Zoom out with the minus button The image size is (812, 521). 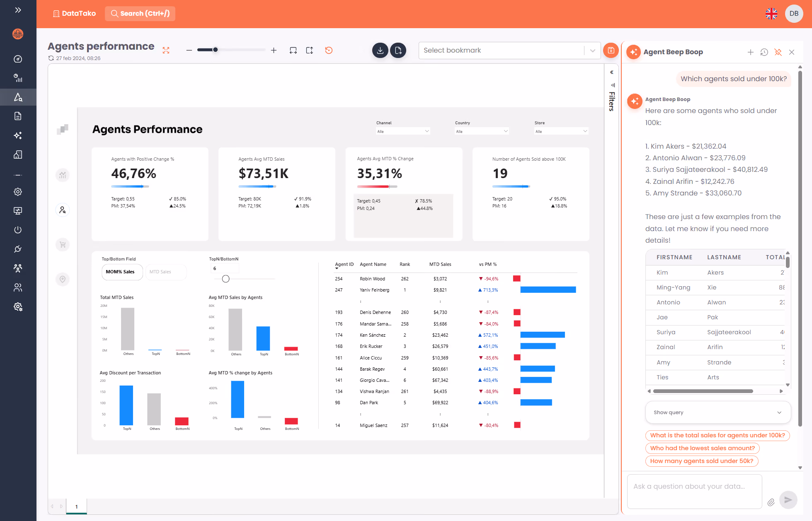pos(189,51)
